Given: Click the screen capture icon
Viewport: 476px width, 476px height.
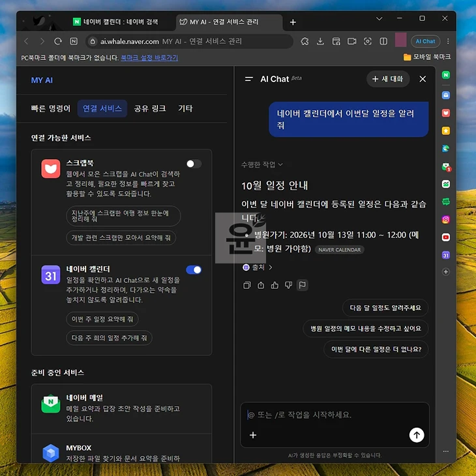Looking at the screenshot, I should coord(368,41).
